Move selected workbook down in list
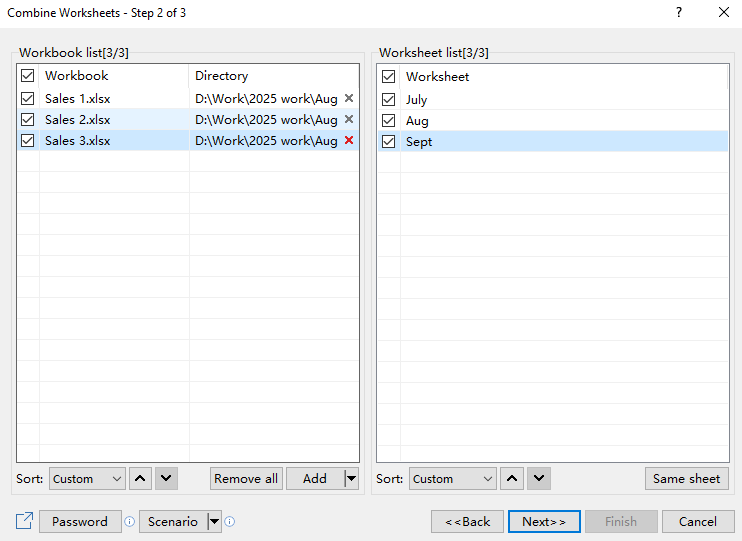 pyautogui.click(x=166, y=479)
